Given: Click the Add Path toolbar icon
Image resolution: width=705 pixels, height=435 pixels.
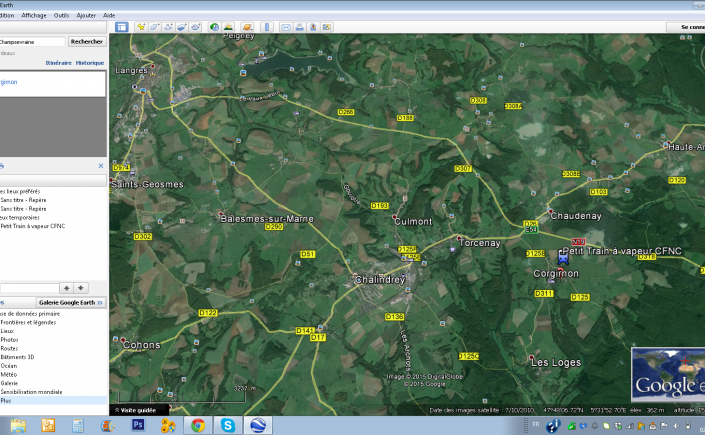Looking at the screenshot, I should [x=168, y=26].
